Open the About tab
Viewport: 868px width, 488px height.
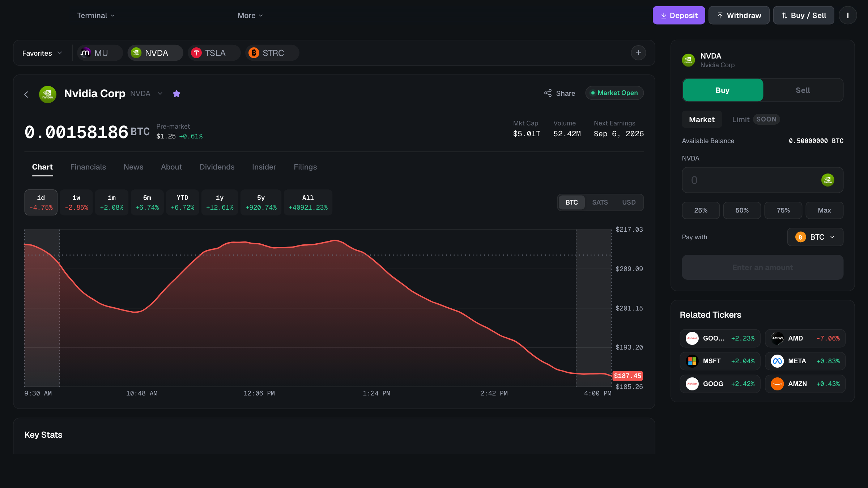coord(171,167)
